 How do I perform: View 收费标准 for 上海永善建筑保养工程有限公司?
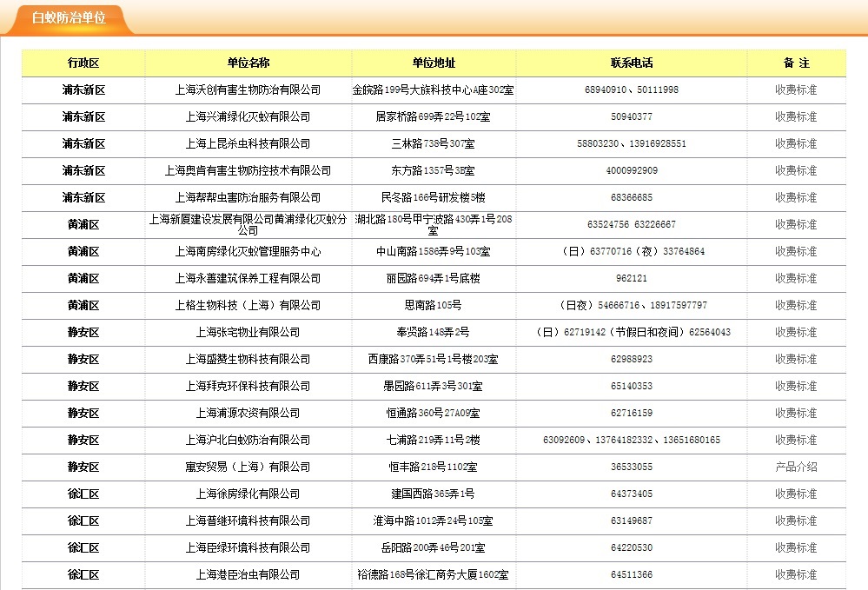pyautogui.click(x=796, y=278)
